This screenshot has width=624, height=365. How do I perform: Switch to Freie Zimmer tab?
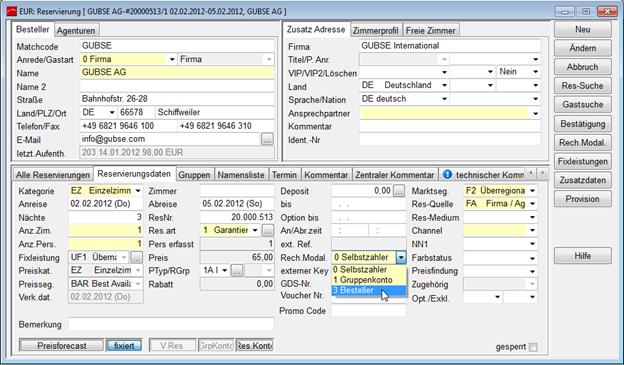[x=430, y=31]
